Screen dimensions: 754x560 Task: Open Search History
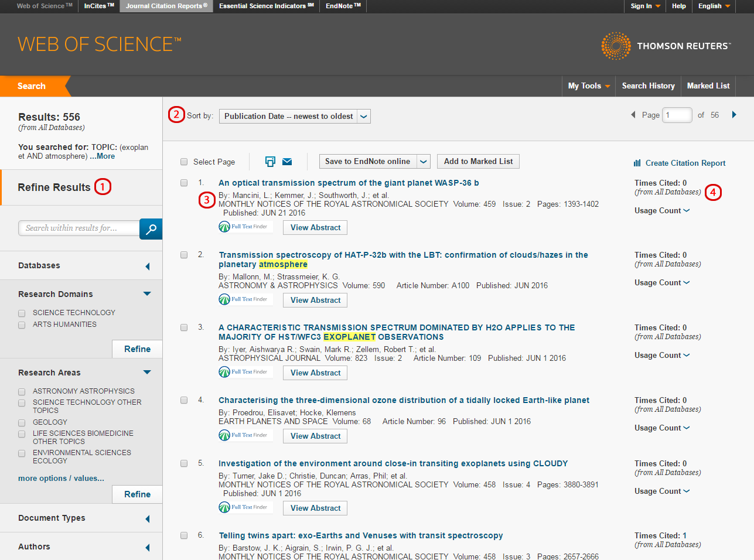point(649,86)
